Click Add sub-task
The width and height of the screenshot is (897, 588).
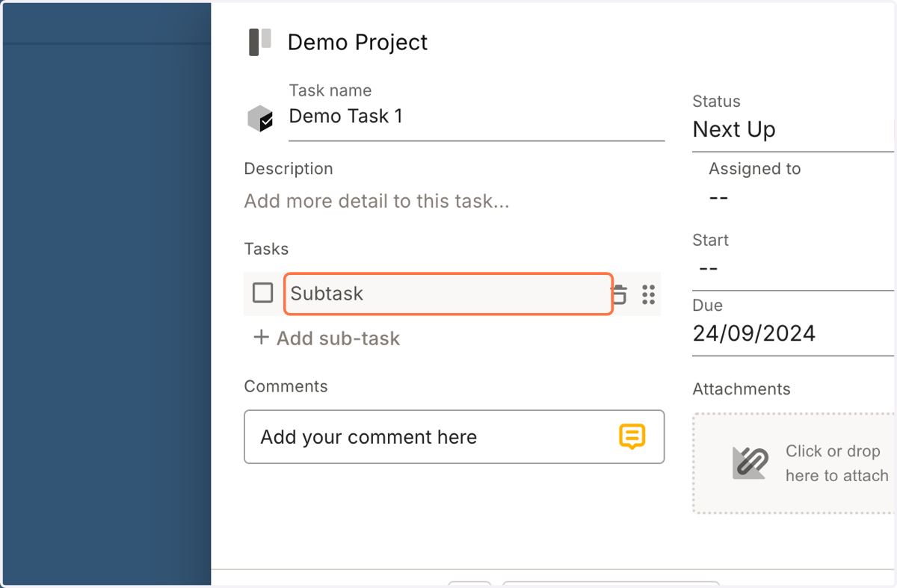click(x=327, y=338)
